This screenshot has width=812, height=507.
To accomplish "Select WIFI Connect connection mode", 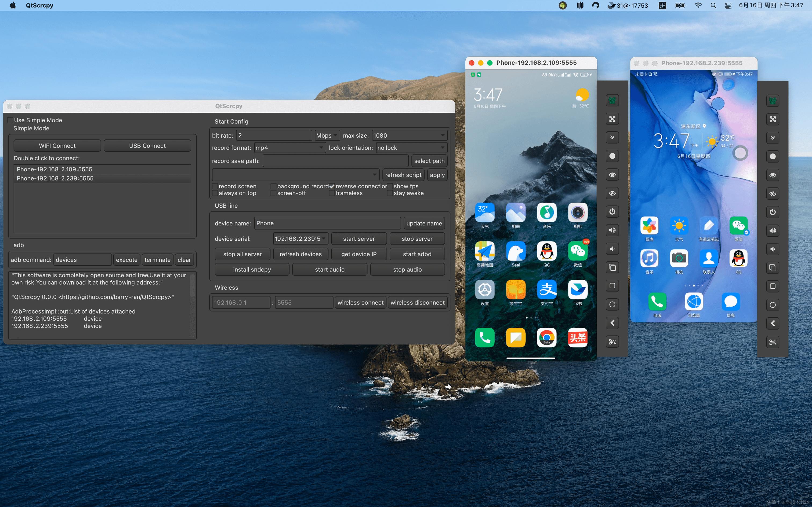I will click(57, 145).
